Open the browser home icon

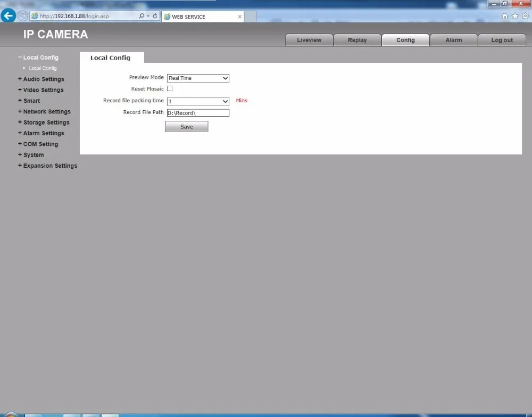(x=505, y=16)
